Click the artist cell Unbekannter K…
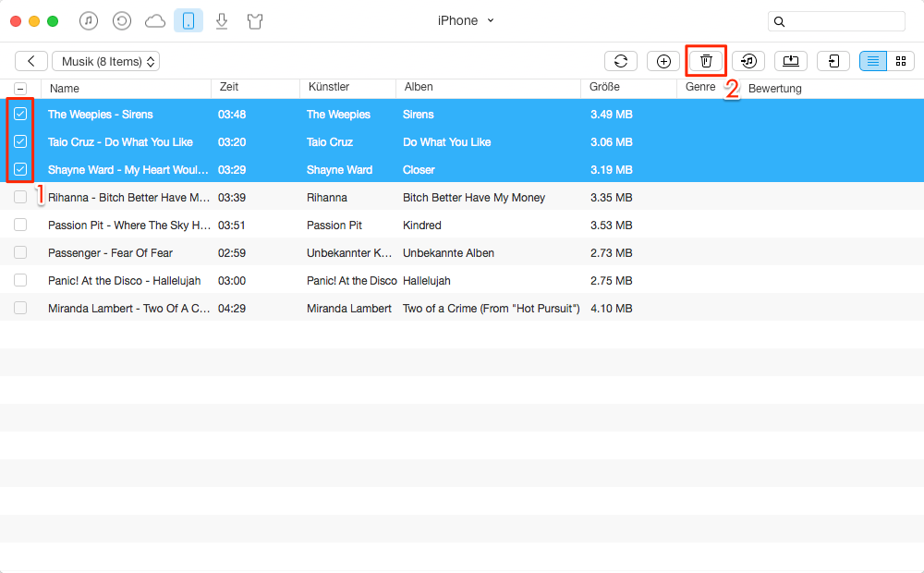Viewport: 924px width, 573px height. [x=349, y=253]
